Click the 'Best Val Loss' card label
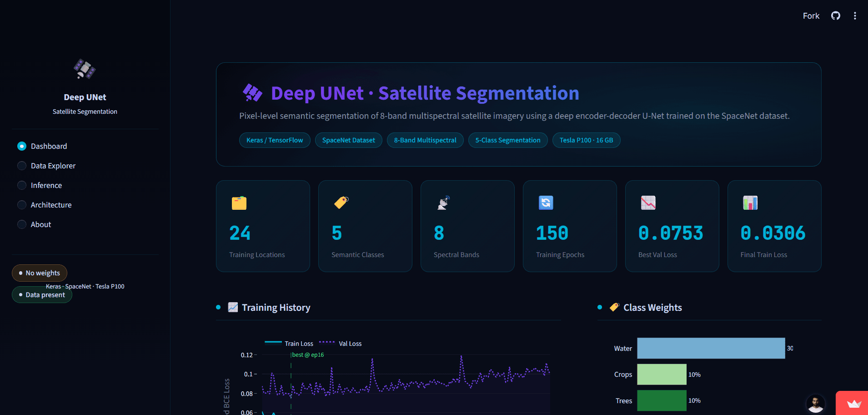 (657, 255)
